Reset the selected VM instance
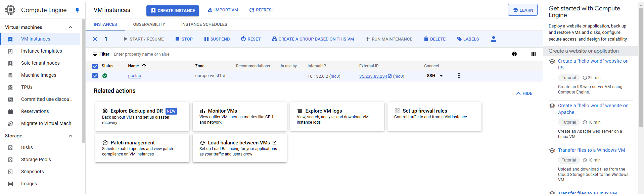 pyautogui.click(x=250, y=39)
